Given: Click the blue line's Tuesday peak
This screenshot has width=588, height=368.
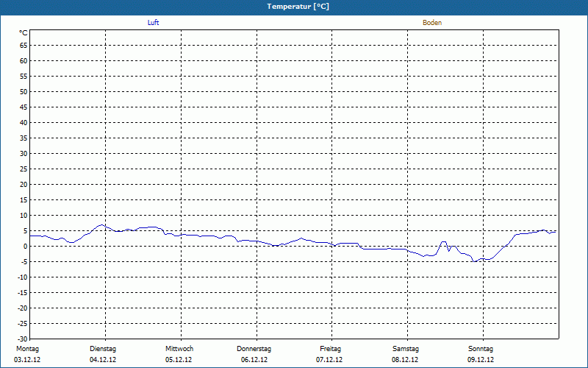Looking at the screenshot, I should pyautogui.click(x=101, y=225).
